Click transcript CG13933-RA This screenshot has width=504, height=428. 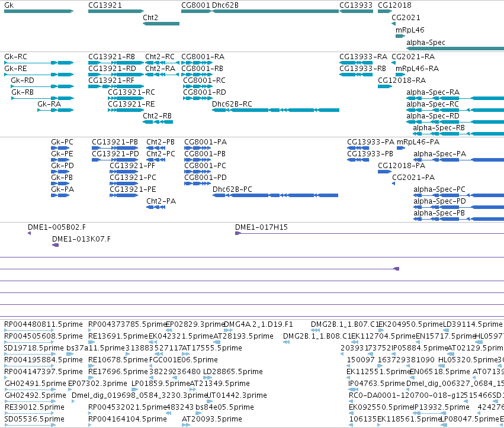[x=364, y=57]
